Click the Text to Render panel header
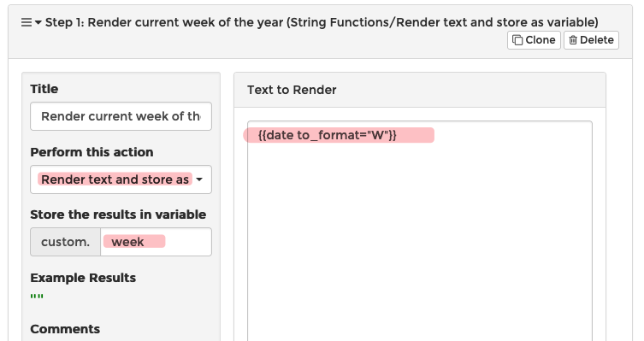This screenshot has width=644, height=341. tap(420, 90)
